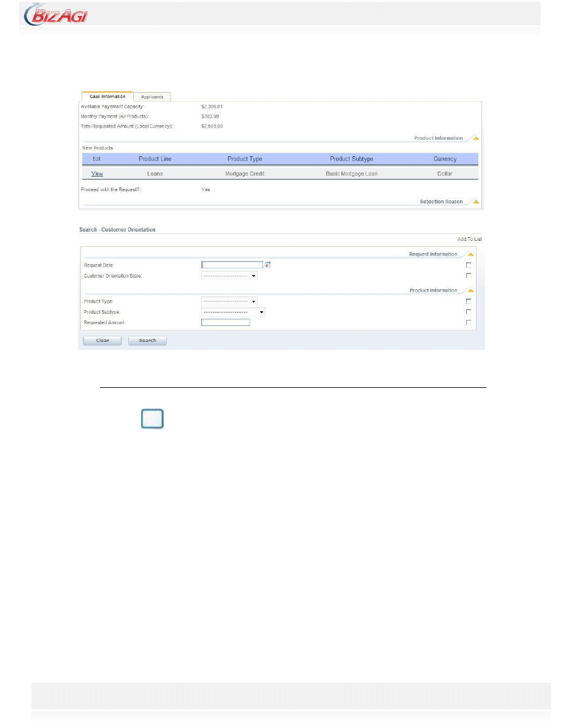The image size is (563, 728).
Task: Click the BizAgi logo
Action: [x=56, y=13]
